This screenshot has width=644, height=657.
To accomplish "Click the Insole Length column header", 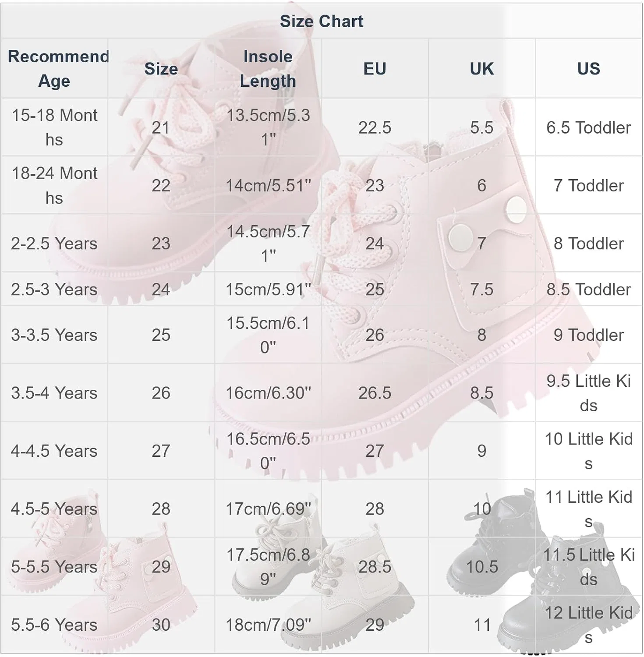I will pos(268,68).
